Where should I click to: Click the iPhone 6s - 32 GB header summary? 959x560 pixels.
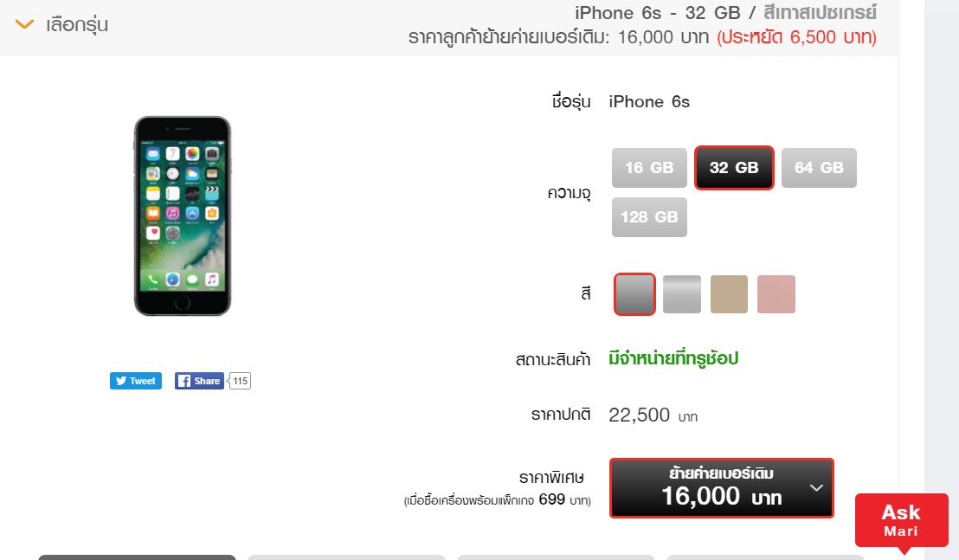click(725, 13)
